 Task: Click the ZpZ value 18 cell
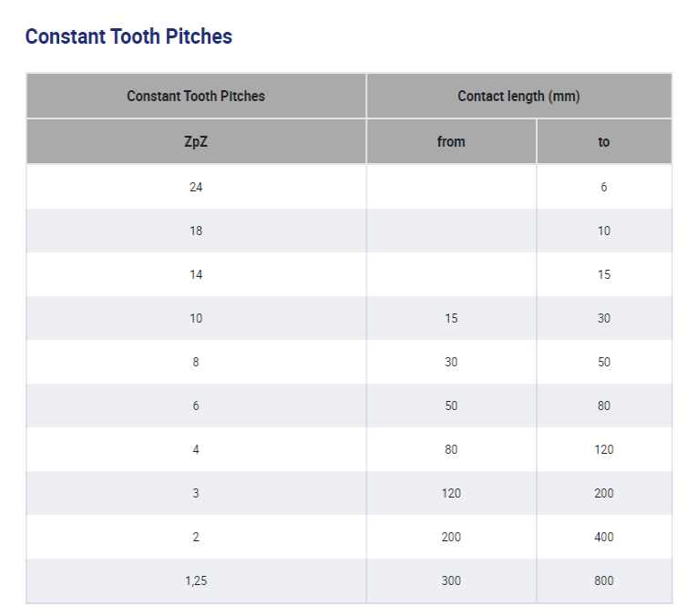[196, 231]
